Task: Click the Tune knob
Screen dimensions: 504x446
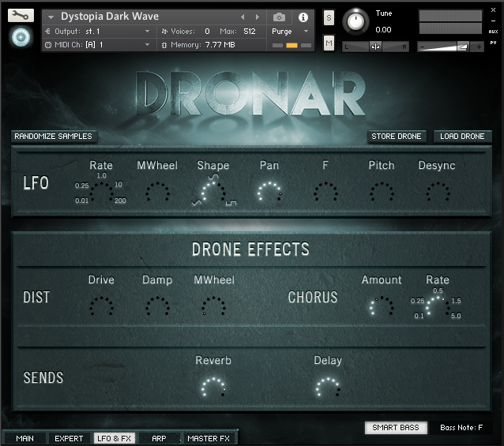Action: coord(355,21)
